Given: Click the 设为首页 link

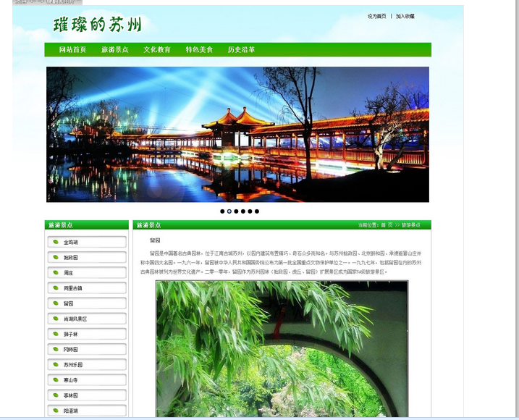Looking at the screenshot, I should pyautogui.click(x=376, y=16).
